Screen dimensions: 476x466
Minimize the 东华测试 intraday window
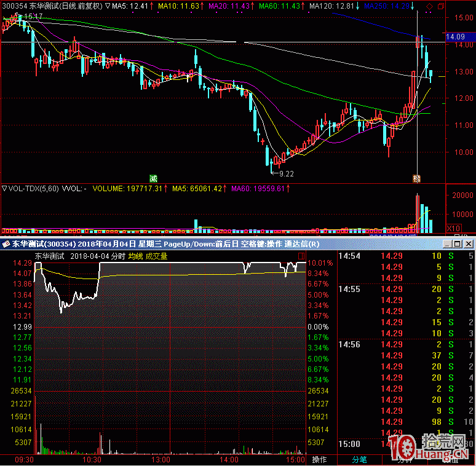(447, 243)
